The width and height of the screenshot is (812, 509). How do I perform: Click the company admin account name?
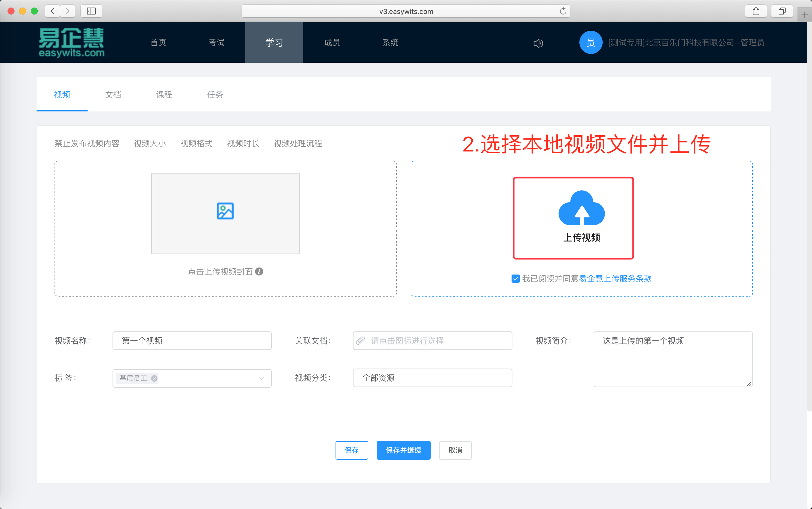(686, 42)
